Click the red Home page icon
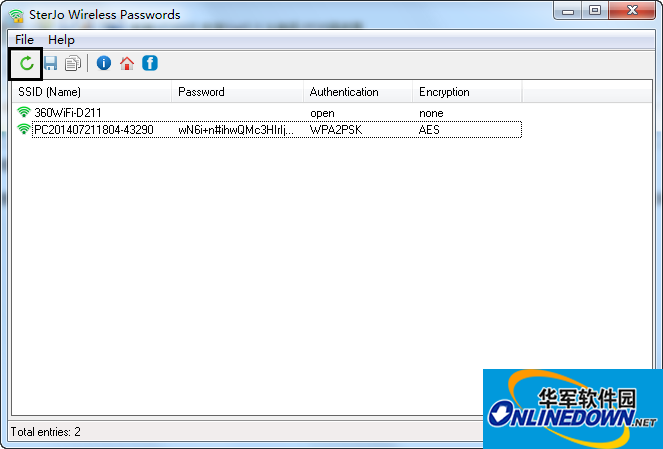Screen dimensions: 663x449 [127, 63]
